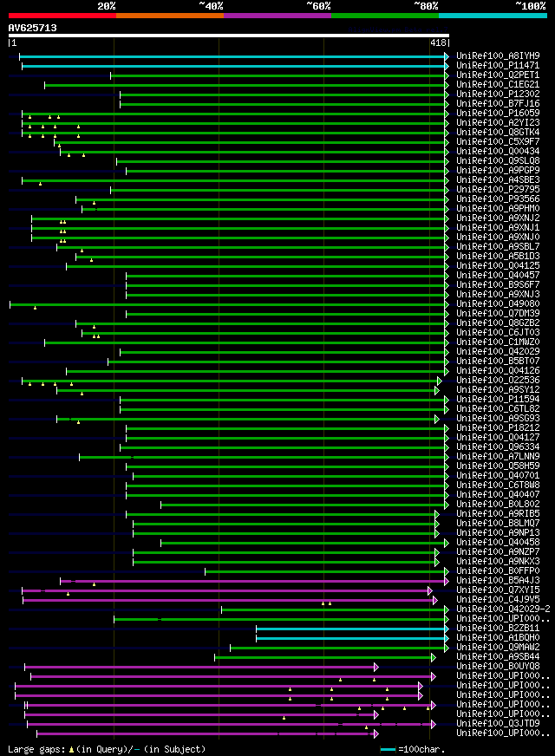This screenshot has height=756, width=555.
Task: Click the UniRef100_A9PGP9 label
Action: (x=498, y=170)
